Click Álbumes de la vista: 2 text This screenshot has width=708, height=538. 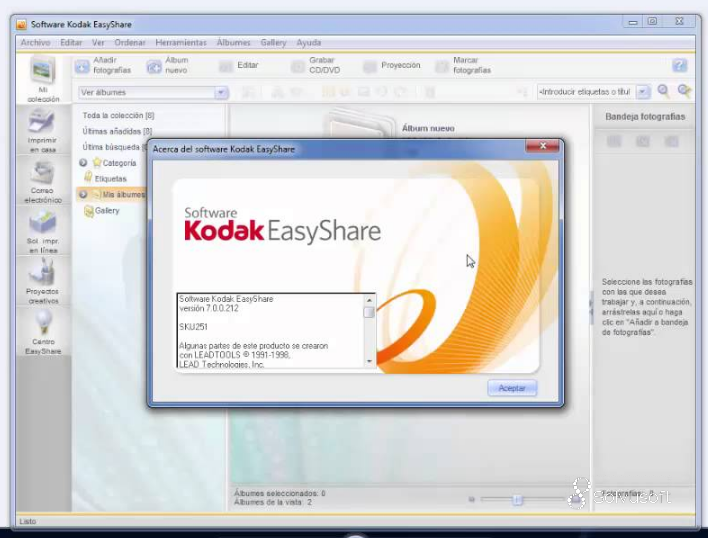pos(273,502)
